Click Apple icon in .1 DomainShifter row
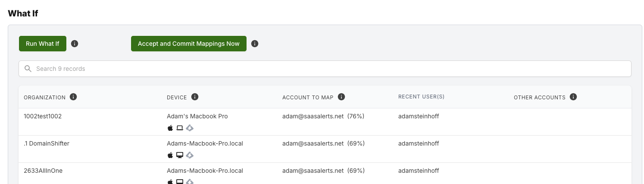 pos(170,155)
